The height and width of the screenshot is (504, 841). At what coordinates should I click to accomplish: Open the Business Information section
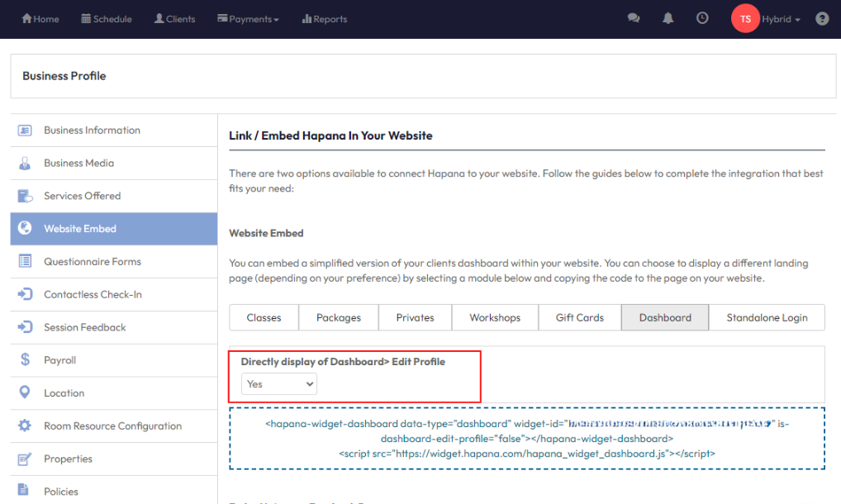click(92, 131)
